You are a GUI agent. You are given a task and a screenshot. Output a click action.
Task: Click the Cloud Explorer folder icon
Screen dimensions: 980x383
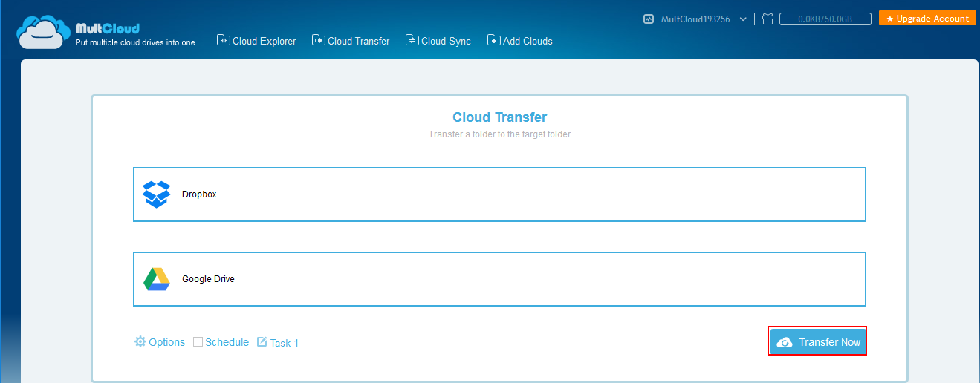pyautogui.click(x=223, y=40)
